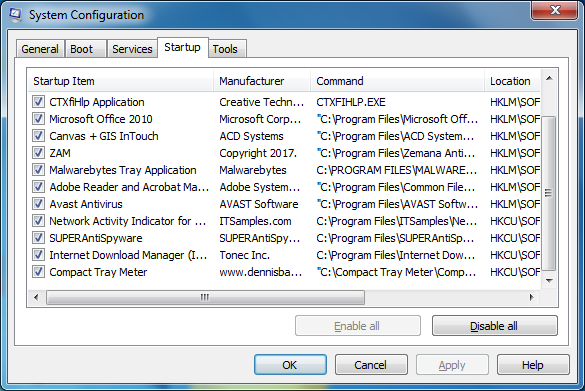
Task: Click the vertical scrollbar up arrow
Action: (549, 78)
